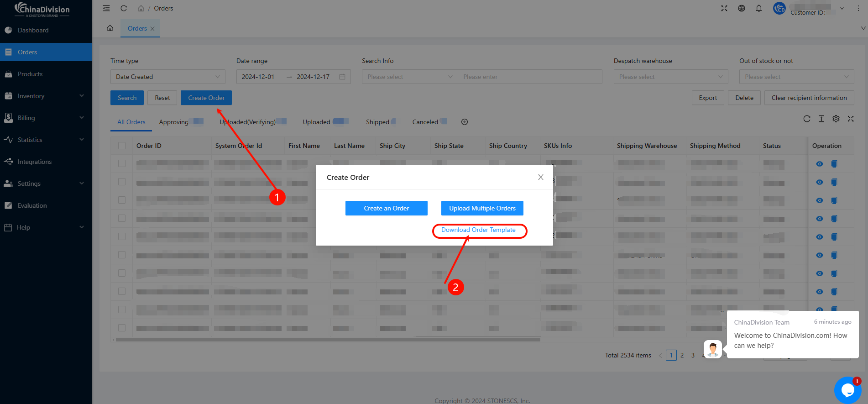Open Products in the sidebar
Viewport: 868px width, 404px height.
30,74
